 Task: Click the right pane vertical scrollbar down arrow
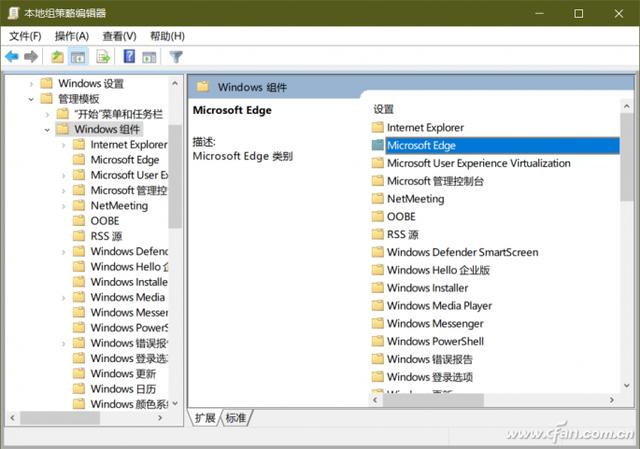click(x=627, y=385)
